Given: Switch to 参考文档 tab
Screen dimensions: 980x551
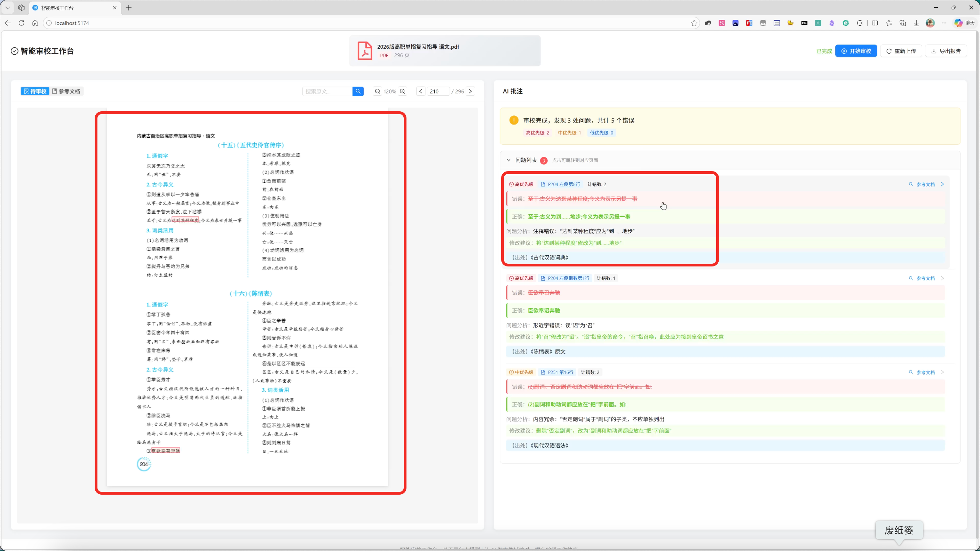Looking at the screenshot, I should pyautogui.click(x=66, y=91).
